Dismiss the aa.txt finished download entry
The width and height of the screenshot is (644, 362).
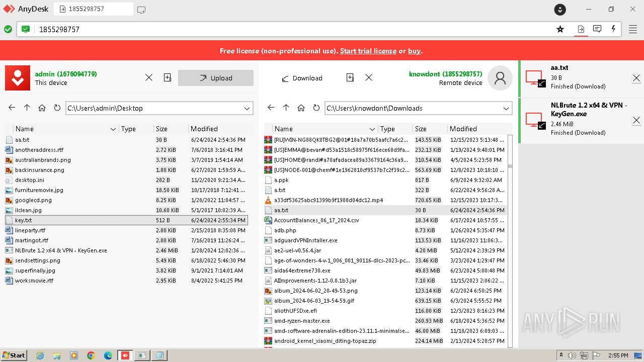point(636,78)
